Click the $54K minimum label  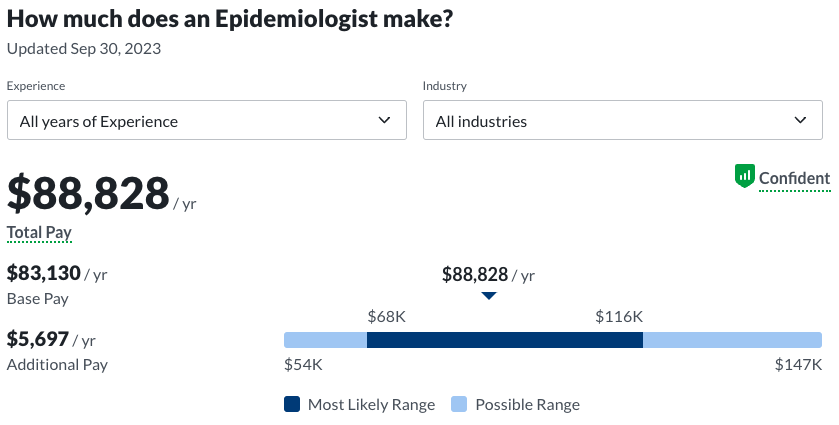pyautogui.click(x=303, y=365)
